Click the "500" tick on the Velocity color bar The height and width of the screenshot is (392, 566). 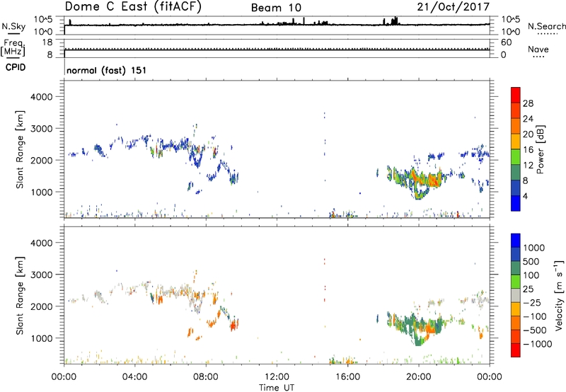coord(531,262)
